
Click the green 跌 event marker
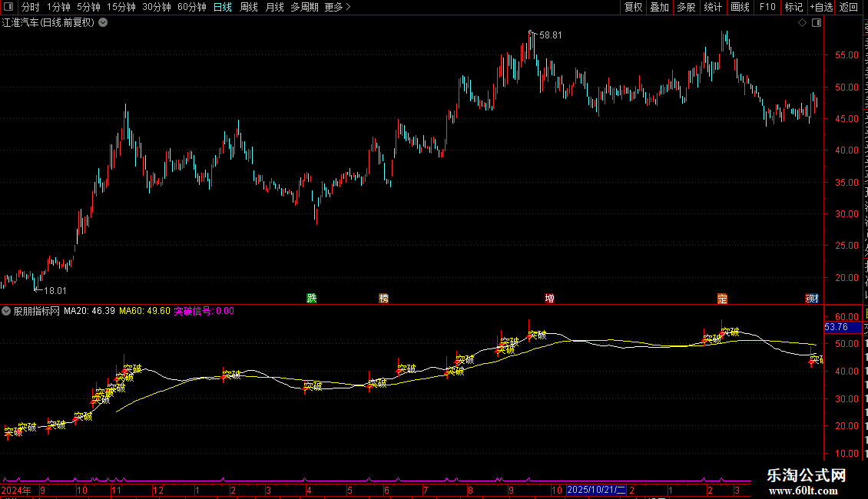(312, 298)
